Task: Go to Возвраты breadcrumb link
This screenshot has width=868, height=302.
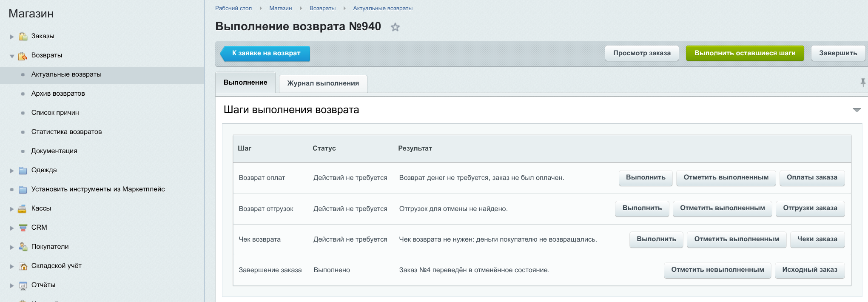Action: 322,8
